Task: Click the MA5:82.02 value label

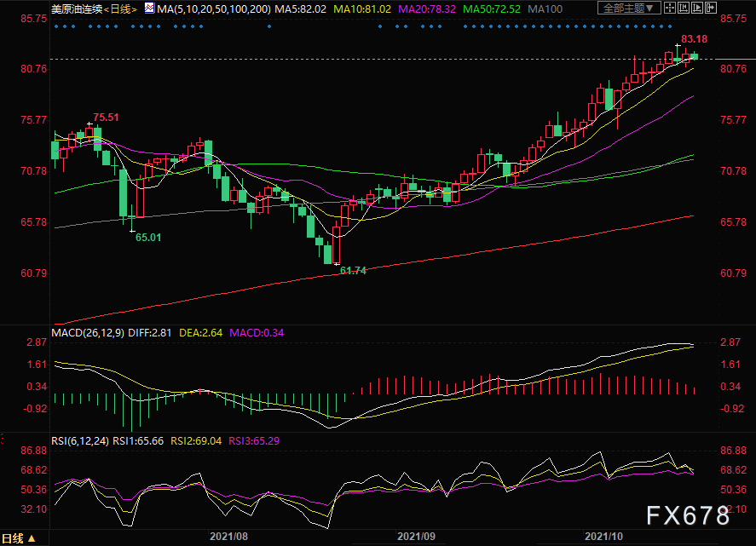Action: point(300,9)
